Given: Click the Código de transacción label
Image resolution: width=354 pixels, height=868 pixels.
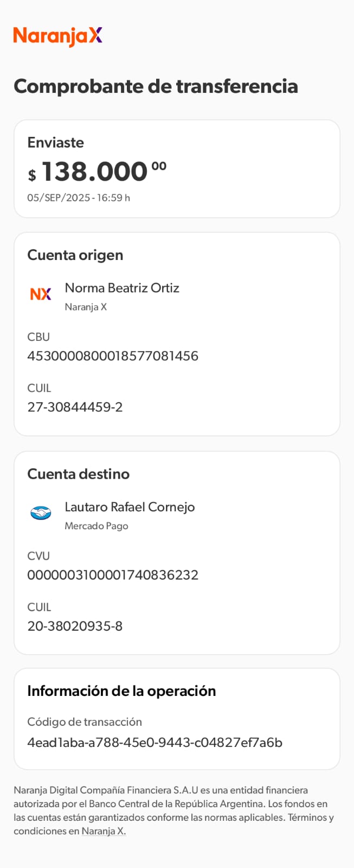Looking at the screenshot, I should pyautogui.click(x=85, y=721).
